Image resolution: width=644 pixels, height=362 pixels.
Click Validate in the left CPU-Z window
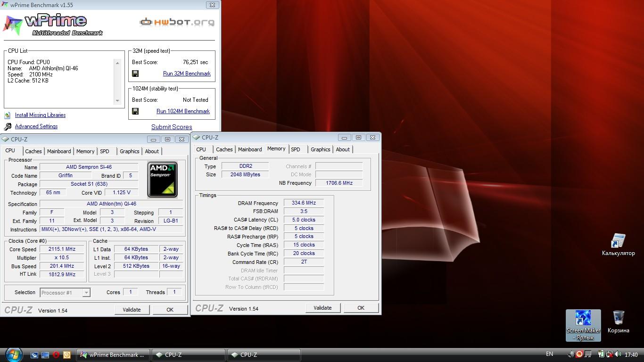pyautogui.click(x=132, y=310)
